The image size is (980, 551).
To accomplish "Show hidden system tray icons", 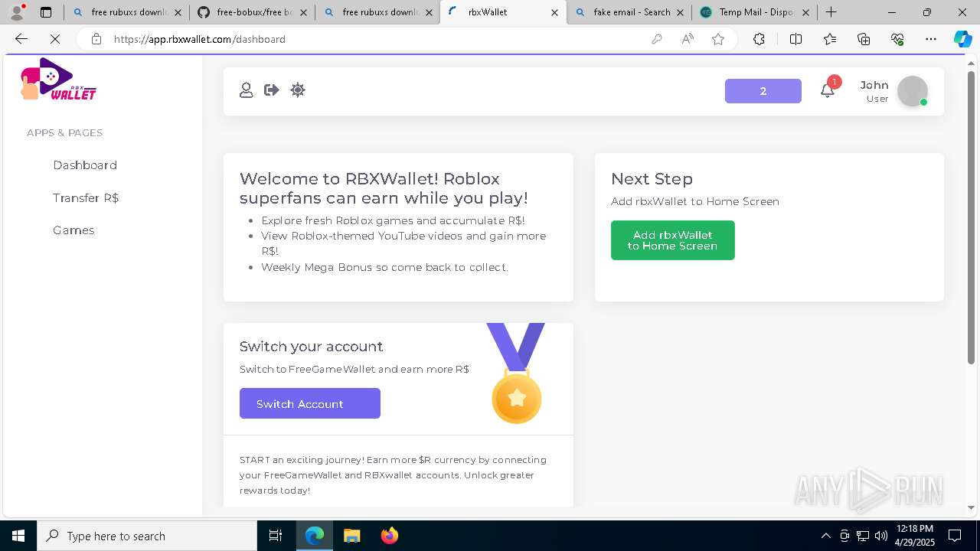I will 825,536.
